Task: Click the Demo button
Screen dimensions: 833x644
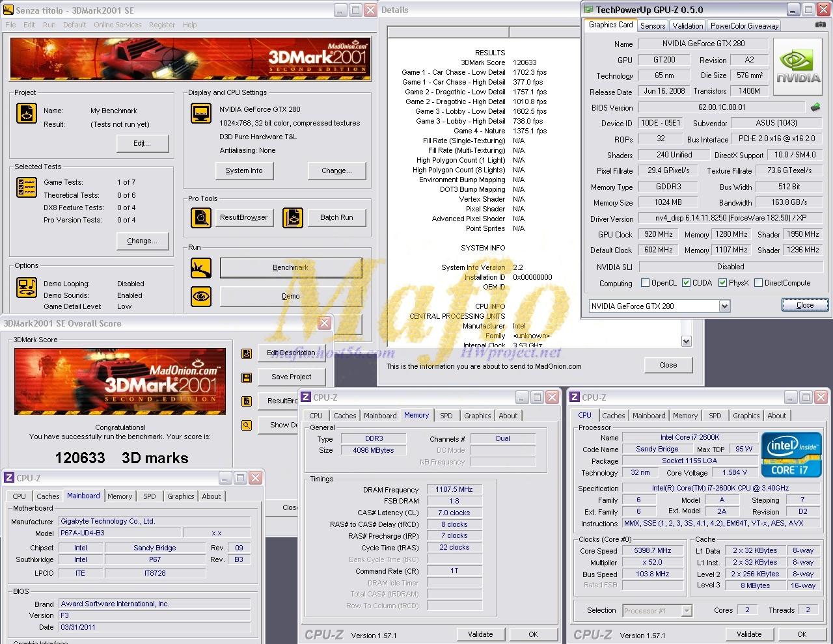Action: [x=291, y=297]
